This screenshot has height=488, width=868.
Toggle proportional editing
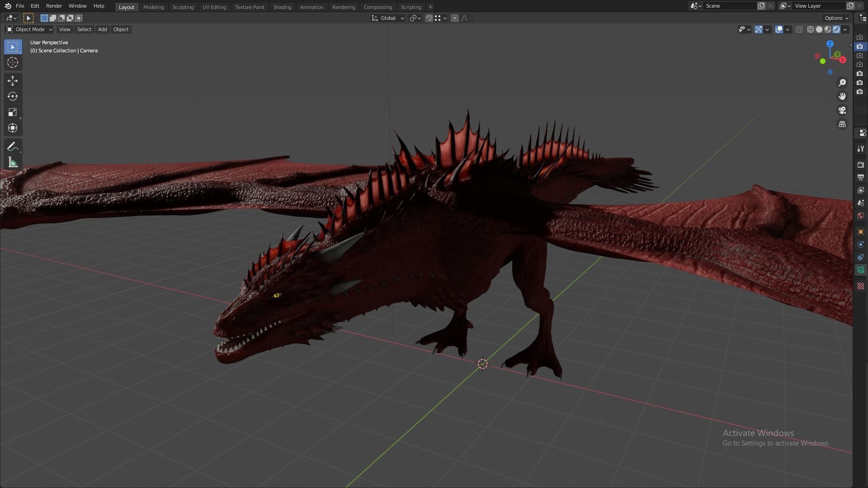point(455,18)
